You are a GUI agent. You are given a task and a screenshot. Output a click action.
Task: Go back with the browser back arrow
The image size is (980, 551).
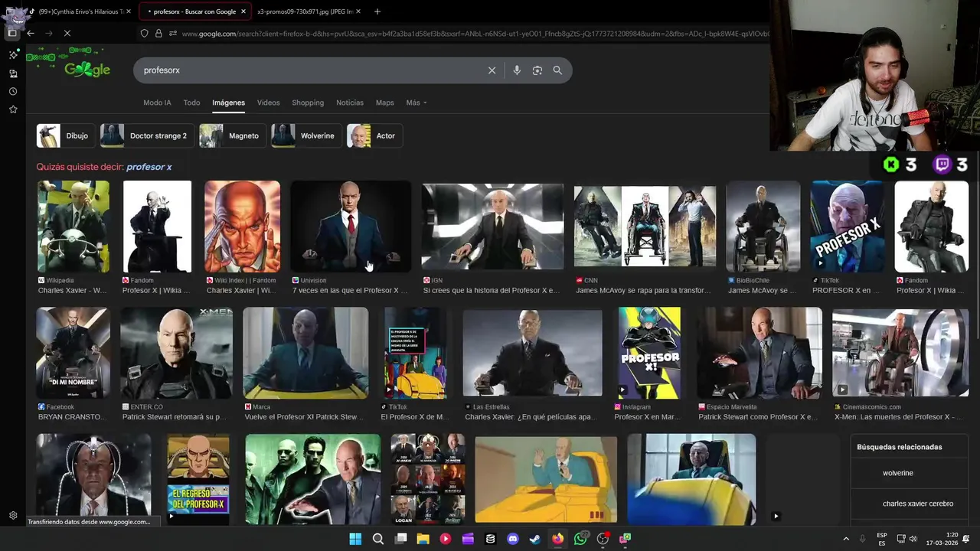(30, 34)
